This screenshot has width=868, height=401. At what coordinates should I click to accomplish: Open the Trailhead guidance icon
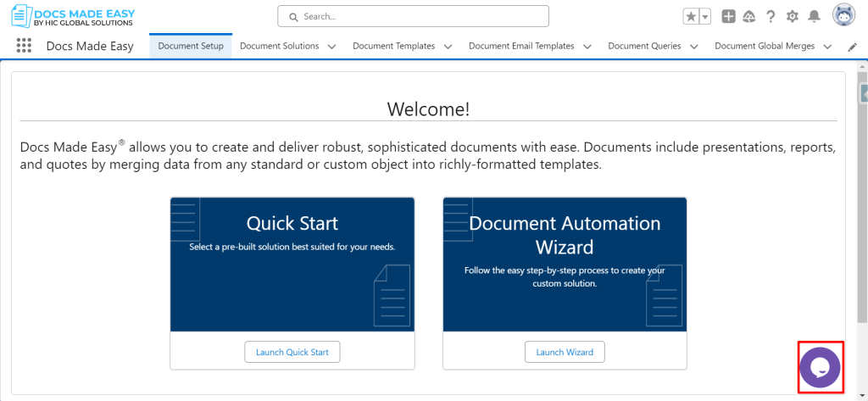[749, 17]
